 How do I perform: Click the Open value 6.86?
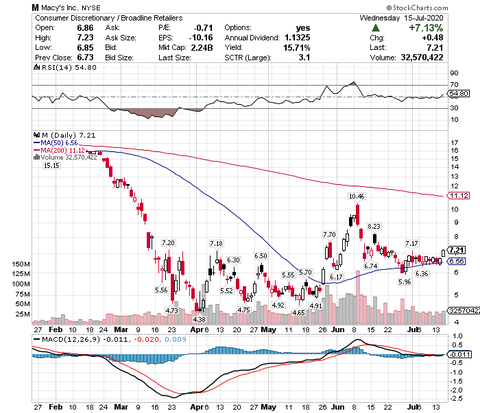[x=85, y=28]
